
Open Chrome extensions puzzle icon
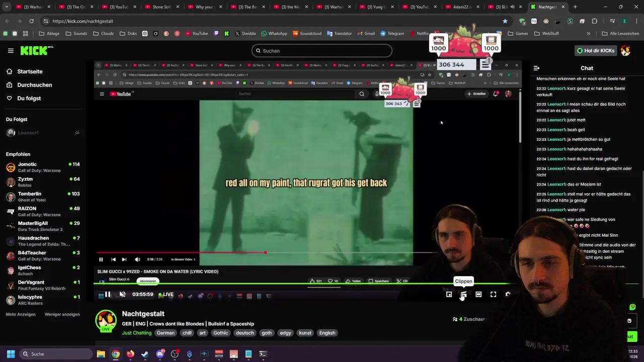pos(594,21)
